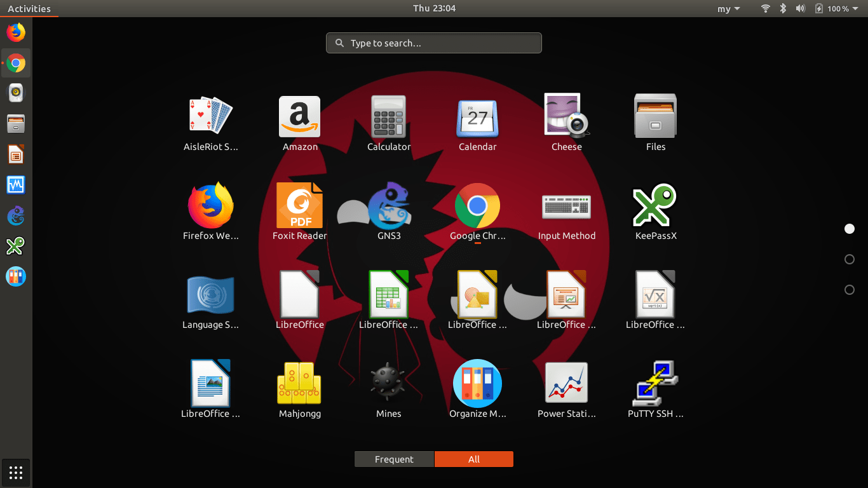Open LibreOffice Math formula icon

tap(656, 295)
